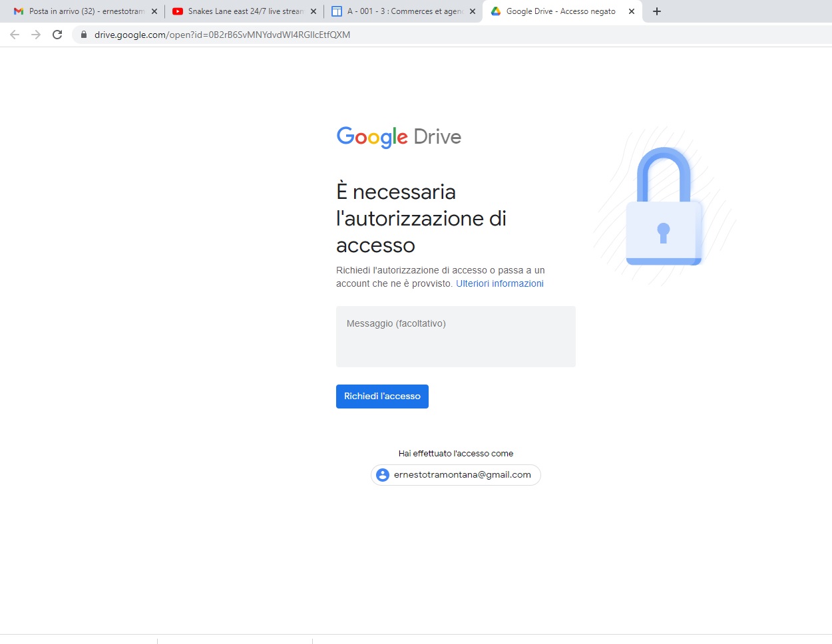Open the Ulteriori informazioni link

click(499, 283)
